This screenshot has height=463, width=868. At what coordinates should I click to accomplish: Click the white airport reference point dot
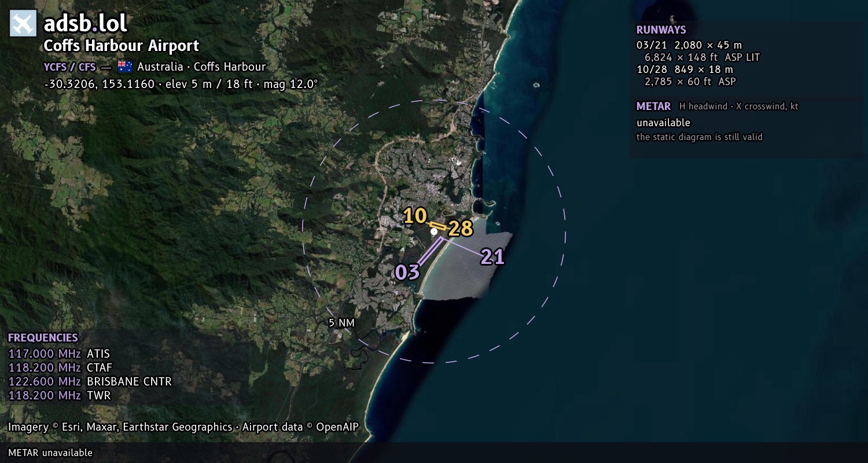434,231
